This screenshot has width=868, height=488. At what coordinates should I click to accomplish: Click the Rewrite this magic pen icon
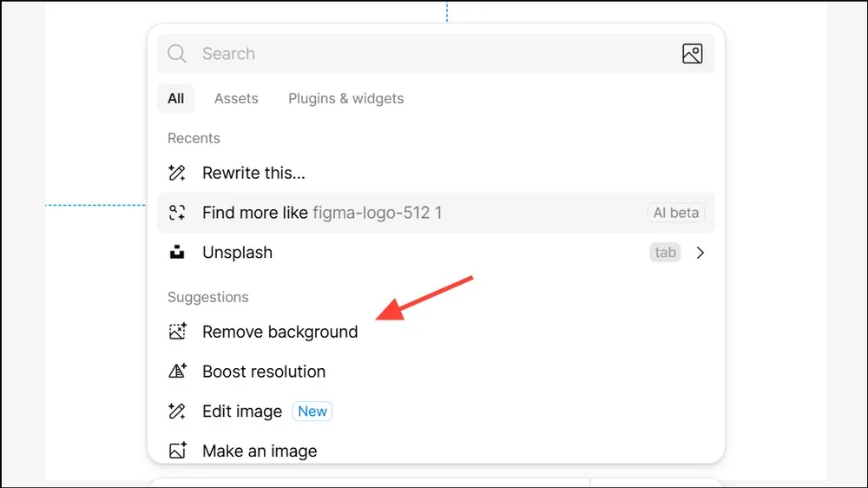tap(177, 173)
